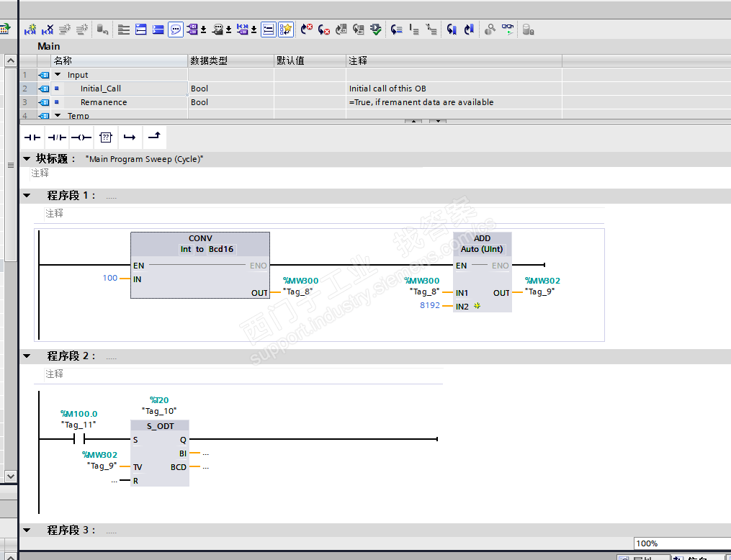Click the backward blue bookmark navigation icon
The image size is (731, 560).
(469, 30)
